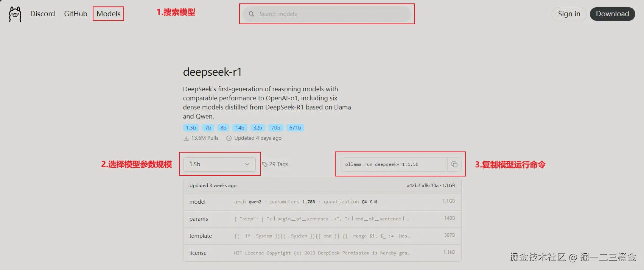The height and width of the screenshot is (270, 644).
Task: Open the model file row
Action: pos(322,202)
